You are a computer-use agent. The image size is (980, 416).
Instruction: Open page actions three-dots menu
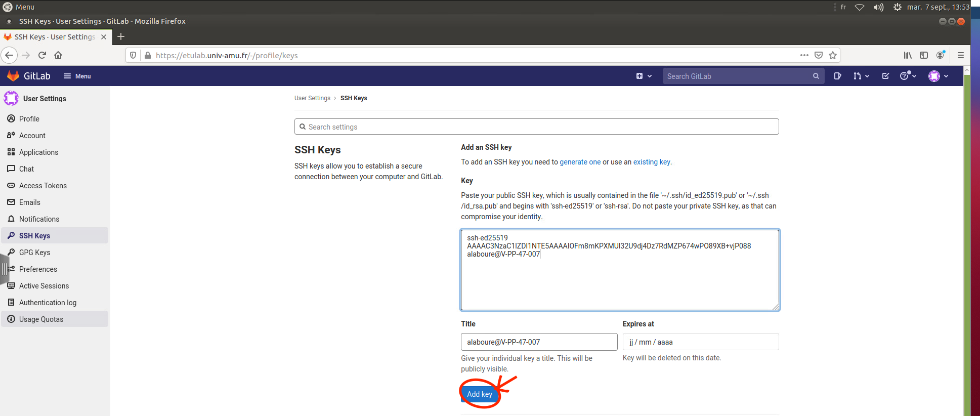click(x=804, y=55)
